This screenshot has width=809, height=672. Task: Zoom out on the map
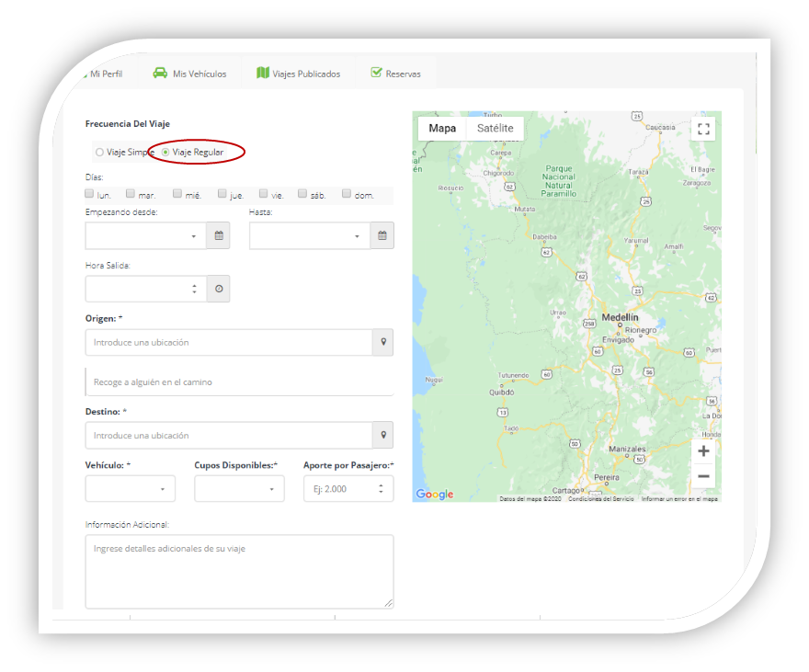(704, 476)
